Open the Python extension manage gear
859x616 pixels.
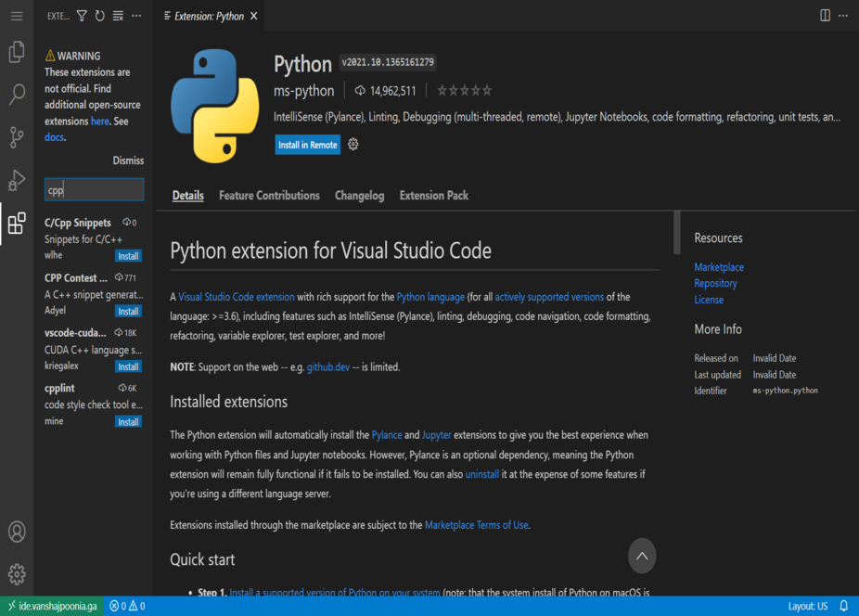coord(353,144)
